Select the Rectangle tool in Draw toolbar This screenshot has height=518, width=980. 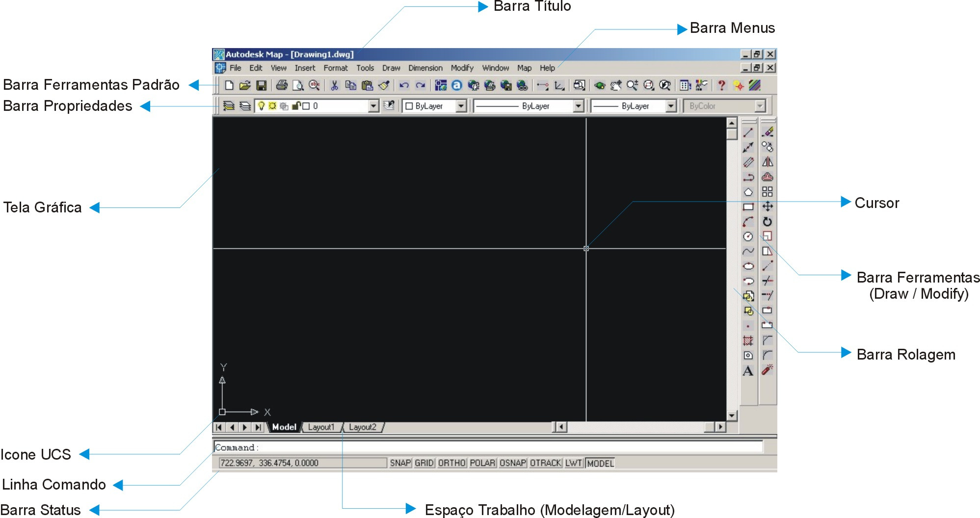[748, 207]
